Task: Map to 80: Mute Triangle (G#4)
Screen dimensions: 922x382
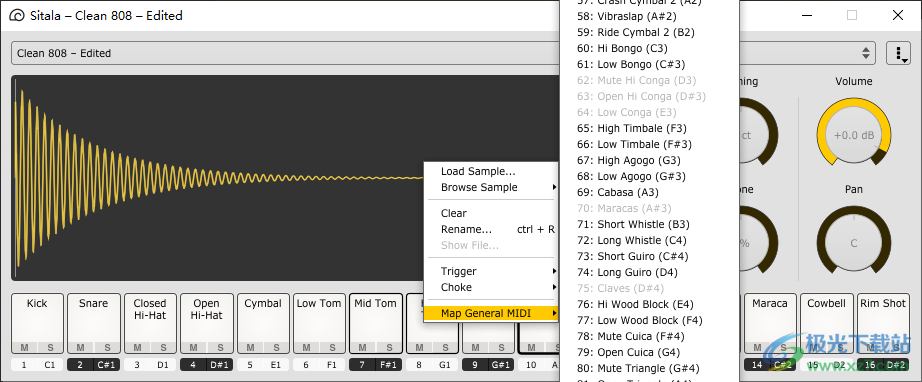Action: (x=649, y=368)
